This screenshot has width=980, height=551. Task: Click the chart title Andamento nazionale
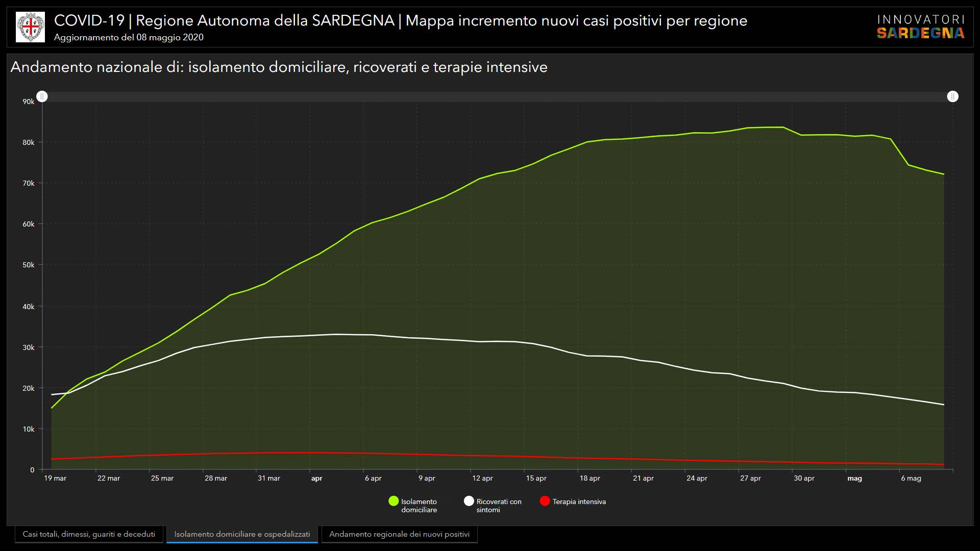[279, 67]
